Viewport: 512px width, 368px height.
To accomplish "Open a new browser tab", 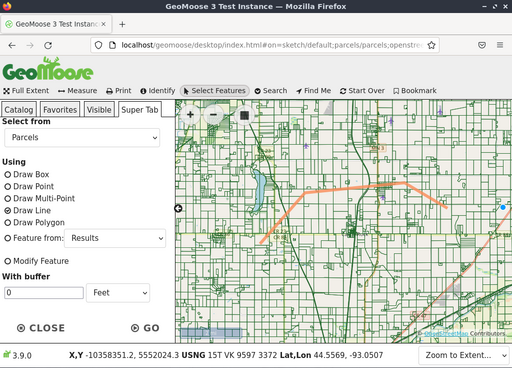I will point(122,24).
